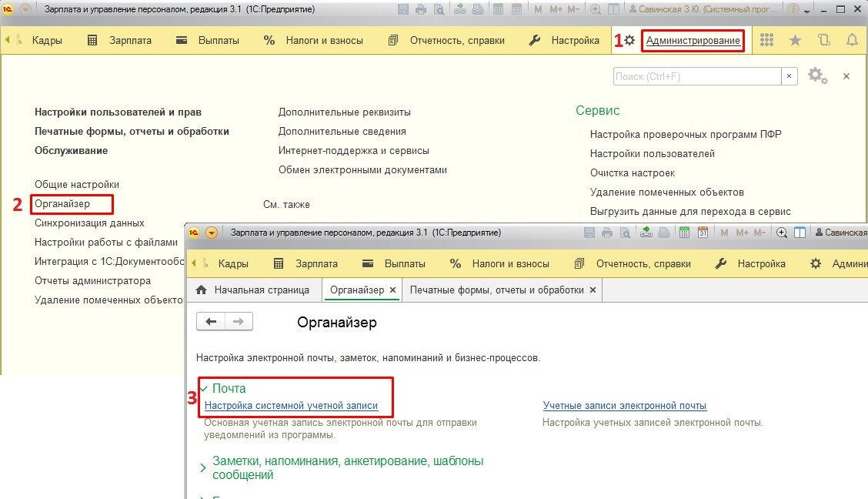The image size is (868, 499).
Task: Open Настройки работы с файлами
Action: click(105, 243)
